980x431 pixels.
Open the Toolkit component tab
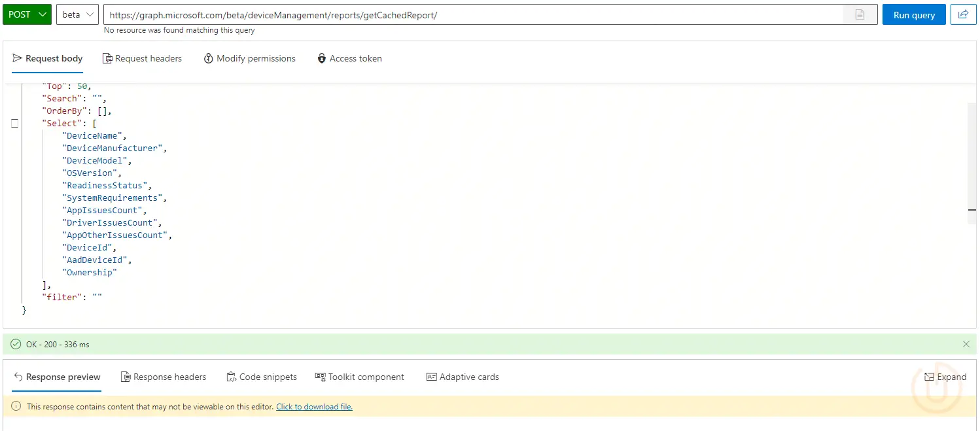pos(359,377)
